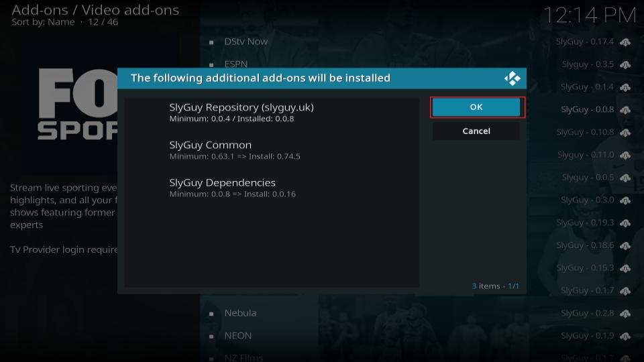Click cloud icon beside SlyGuy - 0.10.8
Screen dimensions: 644x362
[x=625, y=132]
